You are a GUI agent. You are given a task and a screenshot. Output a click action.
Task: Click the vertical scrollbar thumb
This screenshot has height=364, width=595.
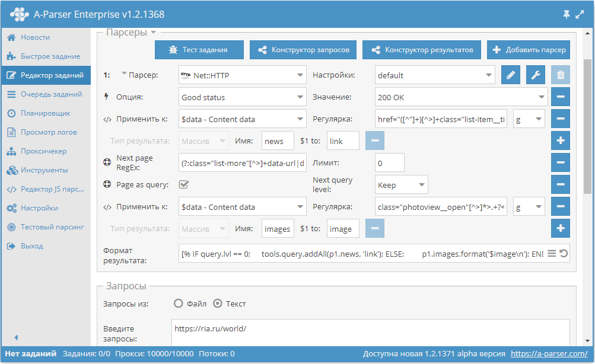pos(587,126)
